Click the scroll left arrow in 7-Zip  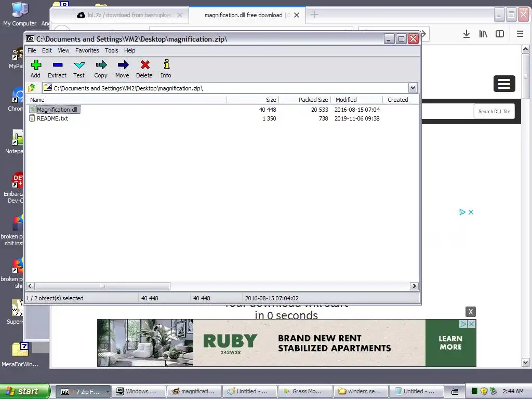click(30, 286)
